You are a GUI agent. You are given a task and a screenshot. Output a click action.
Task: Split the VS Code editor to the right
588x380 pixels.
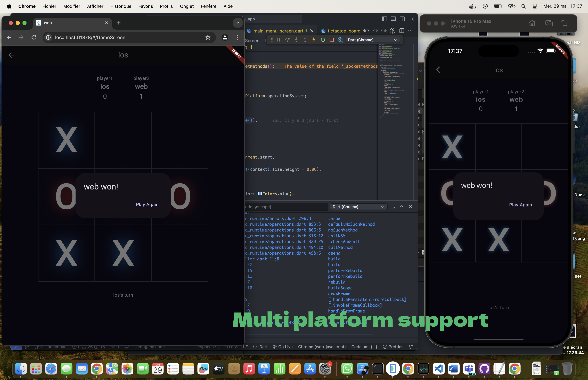tap(402, 31)
